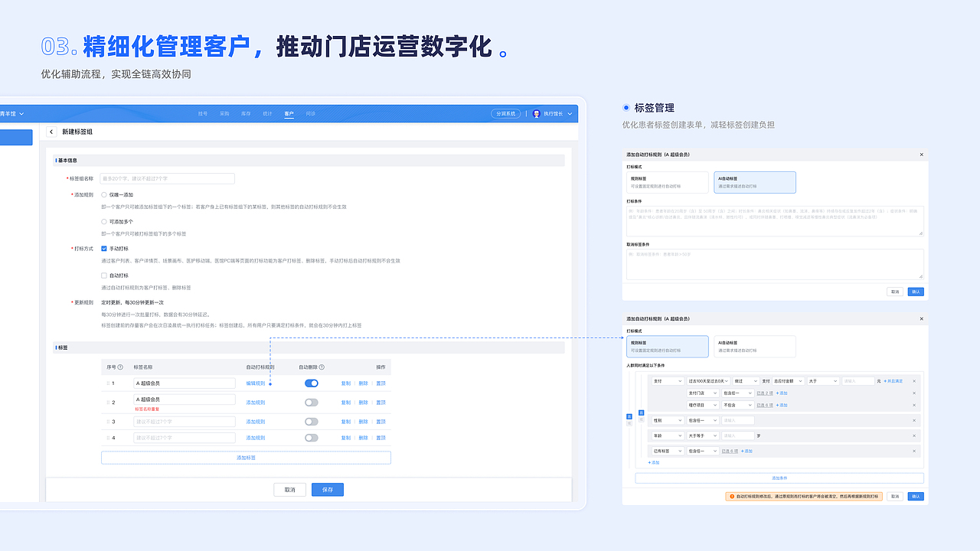Click the drag handle beside label row 1
The image size is (980, 551).
(x=107, y=382)
